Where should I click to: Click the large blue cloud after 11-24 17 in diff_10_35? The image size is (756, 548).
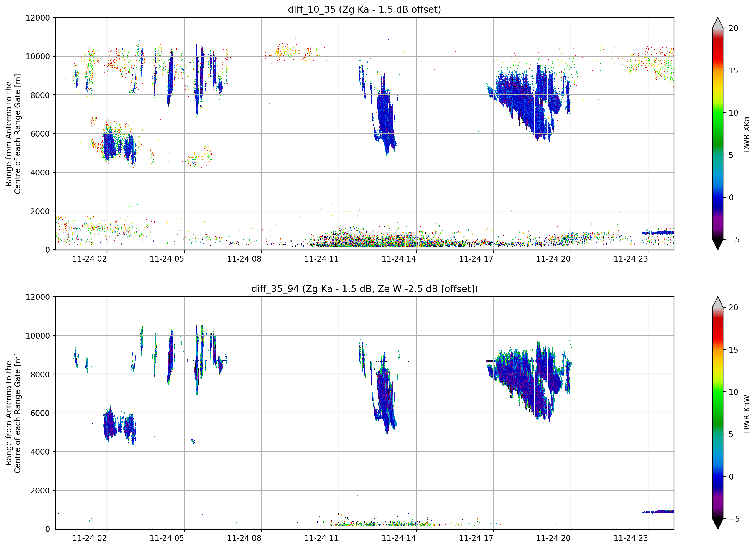[528, 102]
